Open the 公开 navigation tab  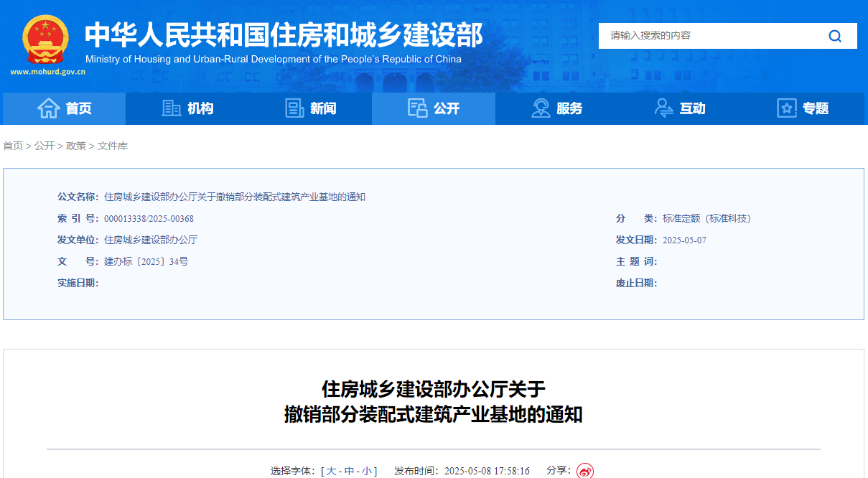coord(434,108)
